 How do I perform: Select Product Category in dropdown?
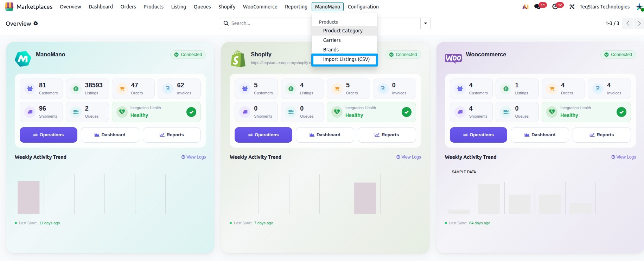344,31
